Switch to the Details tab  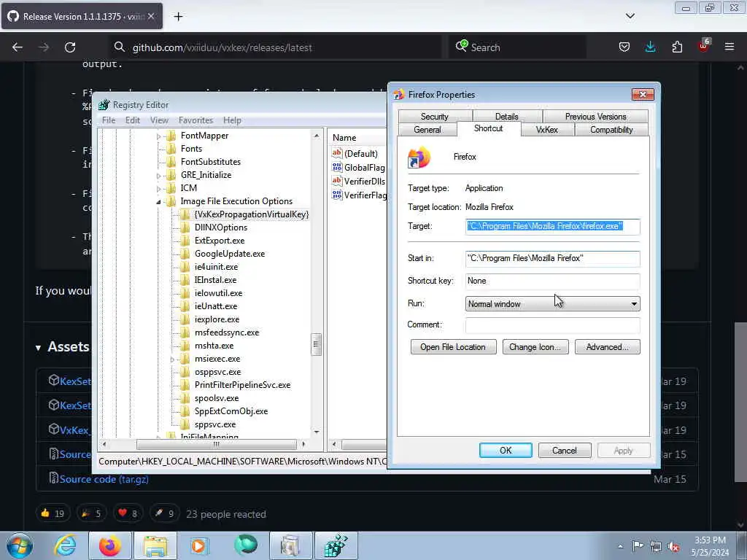507,117
